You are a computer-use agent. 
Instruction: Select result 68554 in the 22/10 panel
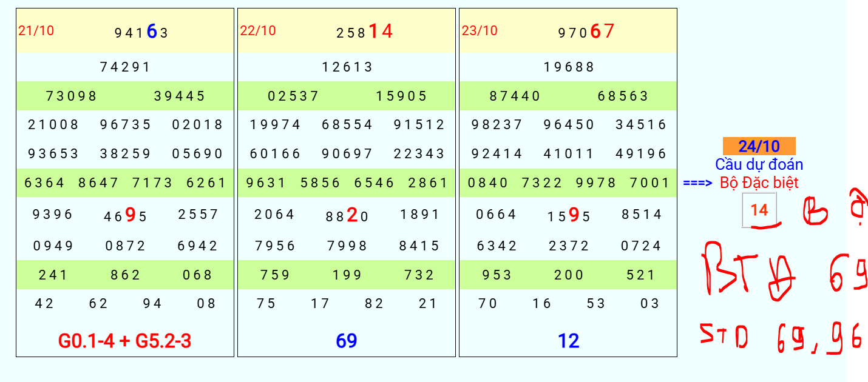pos(347,125)
